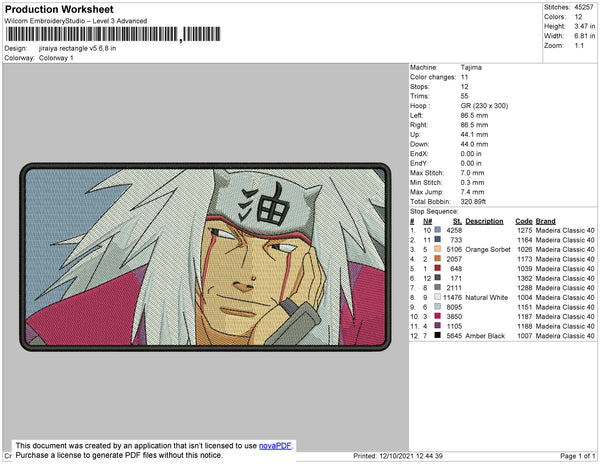Select the Orange Sorbet color swatch
Viewport: 600px width, 464px height.
(437, 249)
